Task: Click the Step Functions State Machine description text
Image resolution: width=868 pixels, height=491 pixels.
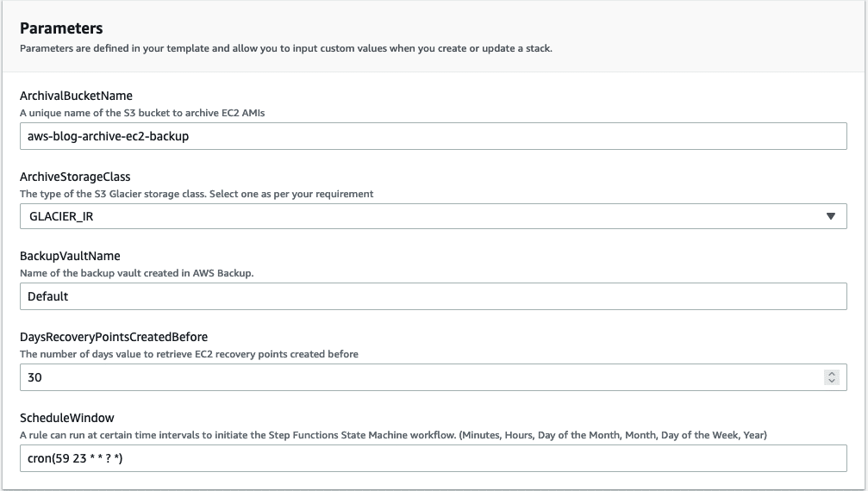Action: [393, 435]
